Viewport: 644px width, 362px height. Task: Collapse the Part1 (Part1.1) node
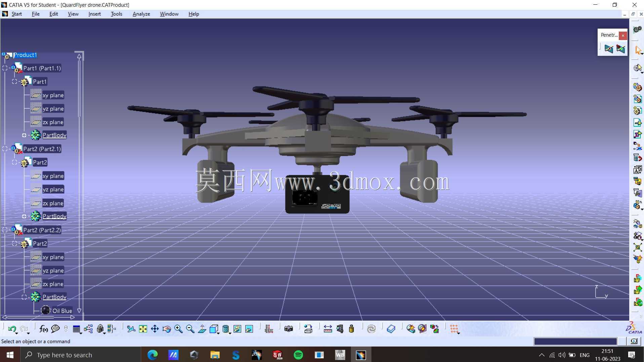pyautogui.click(x=5, y=68)
